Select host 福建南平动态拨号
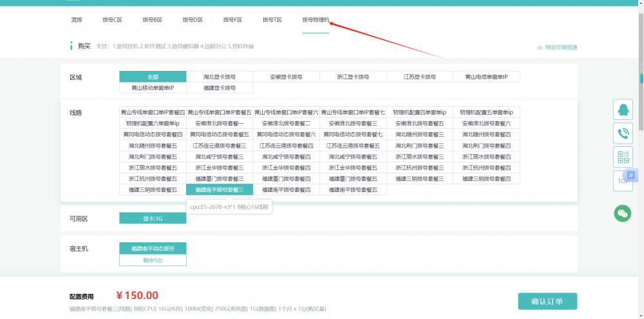 [153, 248]
